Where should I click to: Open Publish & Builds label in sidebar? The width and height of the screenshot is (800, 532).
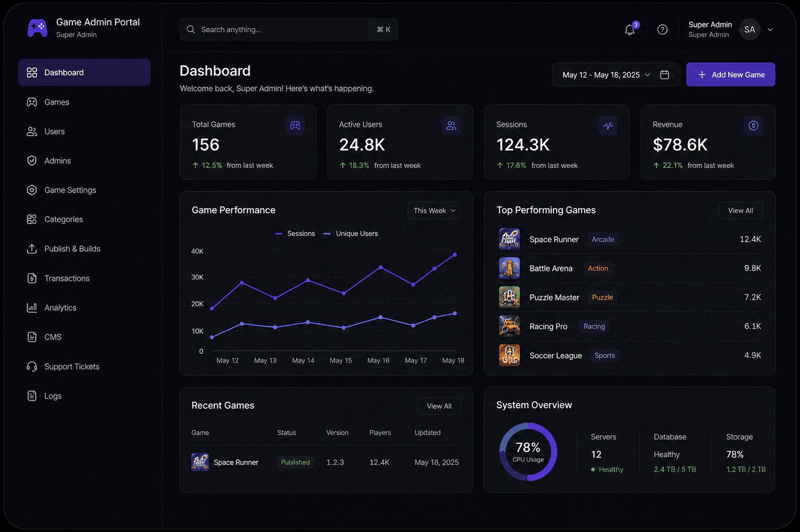(72, 249)
